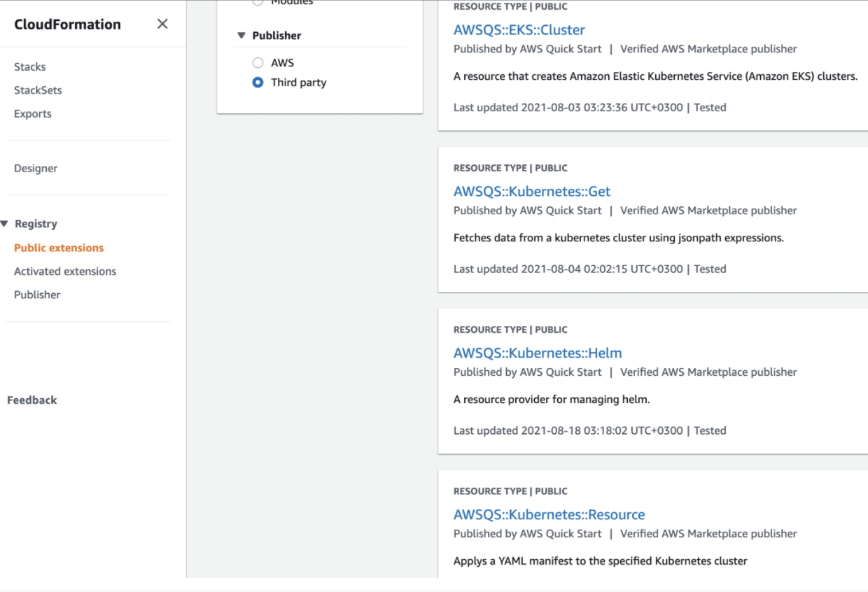This screenshot has width=868, height=592.
Task: Choose the Modules extension type
Action: (x=258, y=2)
